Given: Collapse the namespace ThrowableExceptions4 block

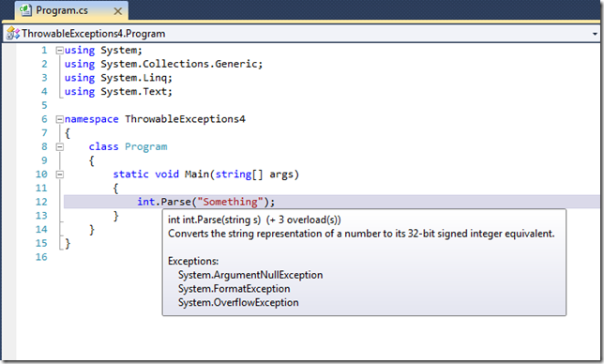Looking at the screenshot, I should point(59,119).
